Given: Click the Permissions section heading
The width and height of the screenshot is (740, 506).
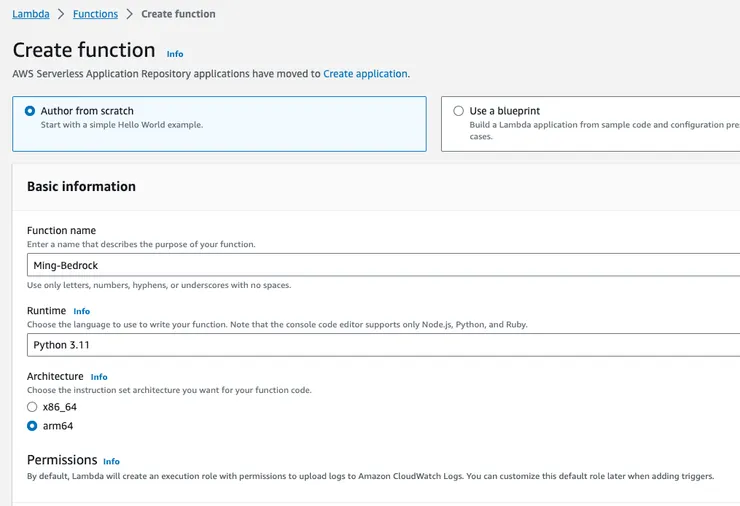Looking at the screenshot, I should (x=62, y=460).
